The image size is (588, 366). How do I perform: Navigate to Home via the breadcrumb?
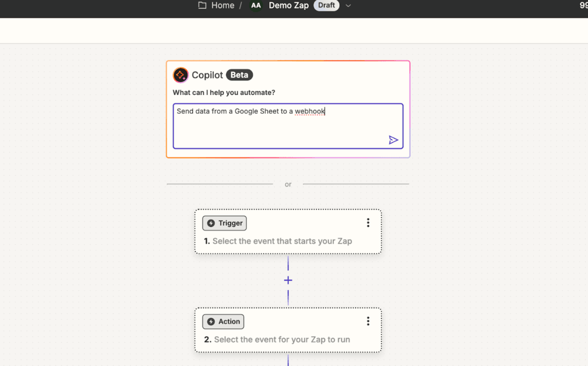(x=222, y=5)
